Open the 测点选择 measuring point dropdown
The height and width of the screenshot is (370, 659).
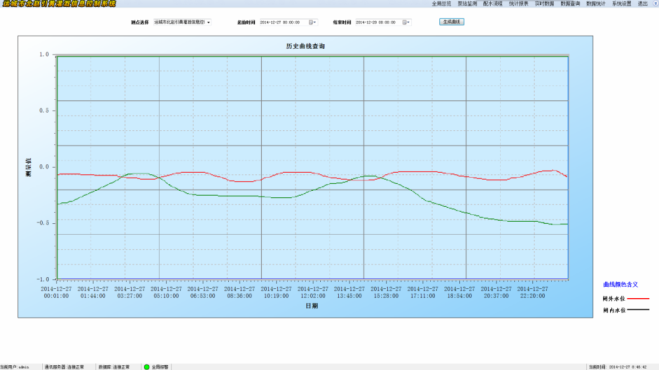pos(182,22)
